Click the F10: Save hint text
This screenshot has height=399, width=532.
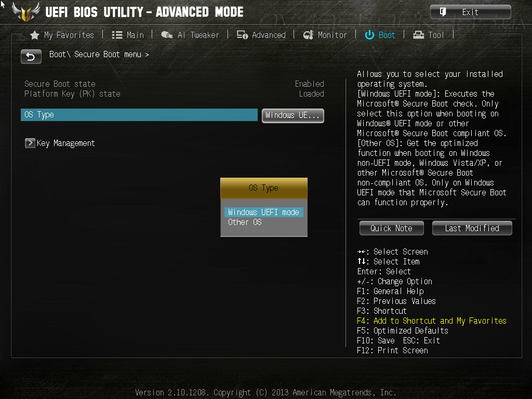click(376, 340)
